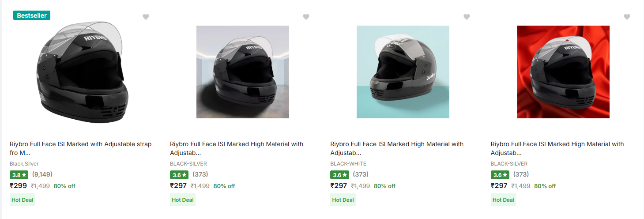Open helmet image with teal background
Viewport: 644px width, 219px height.
click(403, 72)
